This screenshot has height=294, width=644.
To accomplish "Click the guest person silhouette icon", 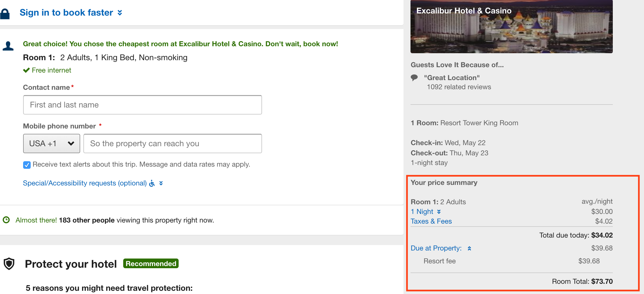I will [x=8, y=46].
